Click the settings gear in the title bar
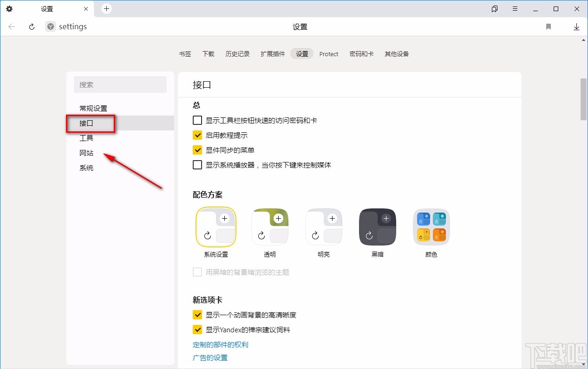Viewport: 588px width, 369px height. 9,8
